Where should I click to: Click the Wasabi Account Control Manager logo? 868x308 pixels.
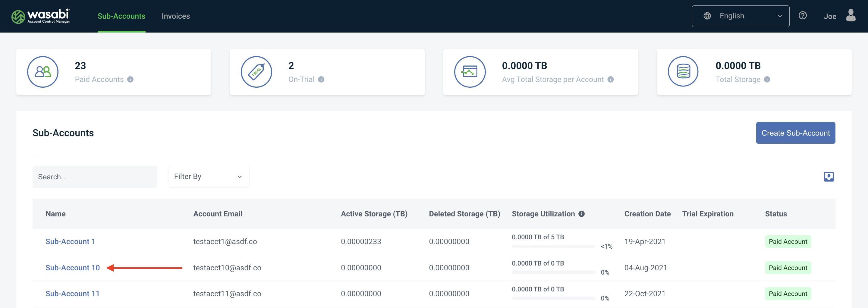41,16
